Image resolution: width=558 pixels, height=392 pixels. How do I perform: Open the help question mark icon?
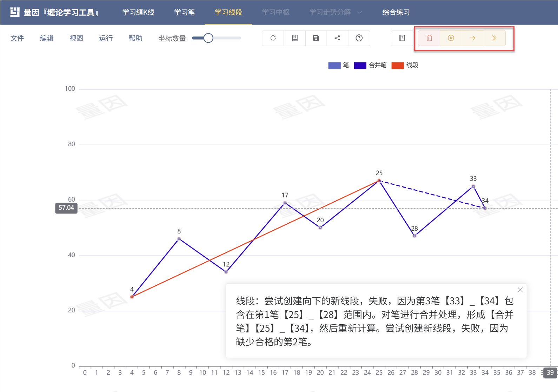[359, 38]
